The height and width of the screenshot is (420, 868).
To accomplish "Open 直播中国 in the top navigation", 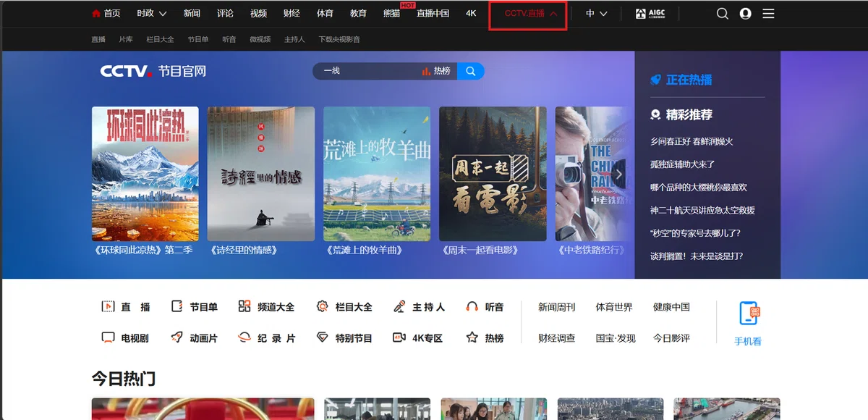I will click(x=433, y=14).
